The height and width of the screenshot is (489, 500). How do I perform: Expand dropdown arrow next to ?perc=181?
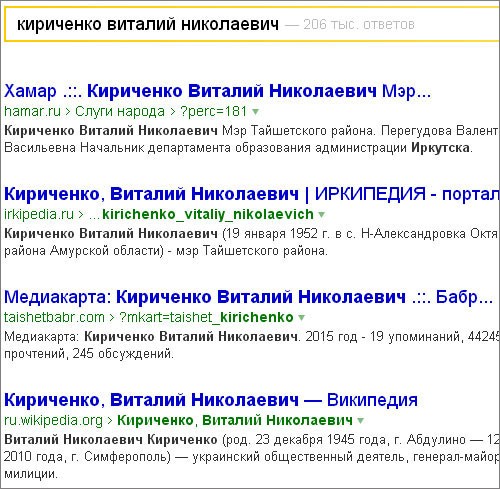[x=255, y=112]
